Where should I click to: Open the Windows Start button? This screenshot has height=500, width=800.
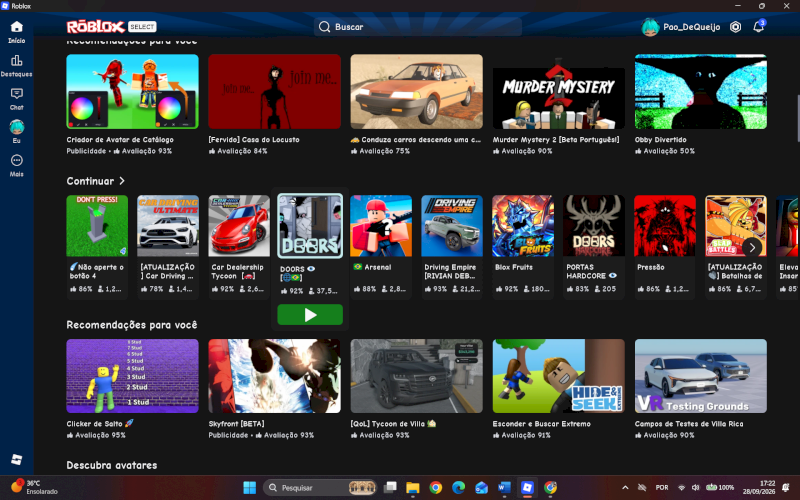coord(249,488)
